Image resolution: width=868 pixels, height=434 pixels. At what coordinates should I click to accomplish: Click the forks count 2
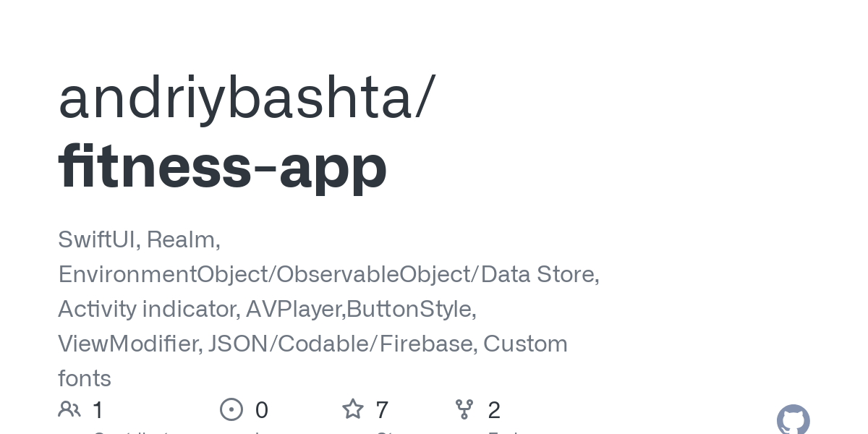[x=494, y=410]
